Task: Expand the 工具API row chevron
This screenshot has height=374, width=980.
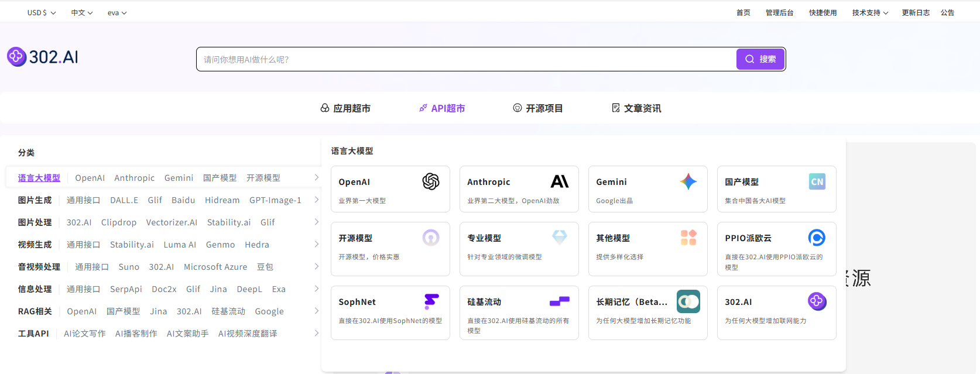Action: coord(316,333)
